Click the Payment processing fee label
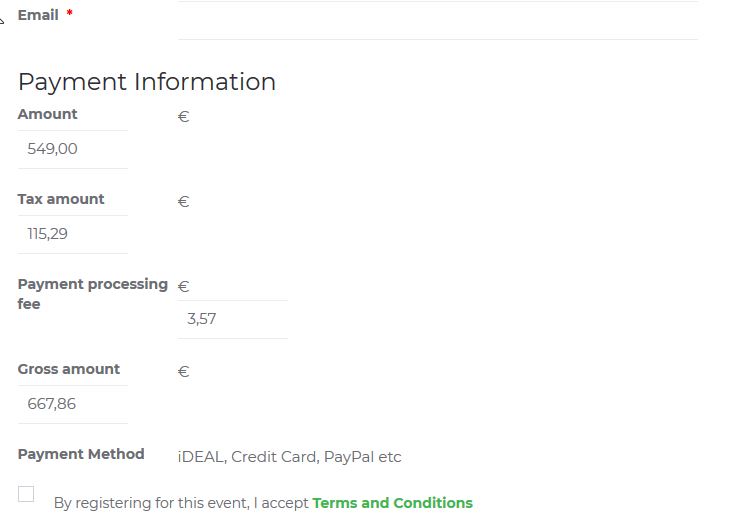The image size is (732, 517). (92, 285)
